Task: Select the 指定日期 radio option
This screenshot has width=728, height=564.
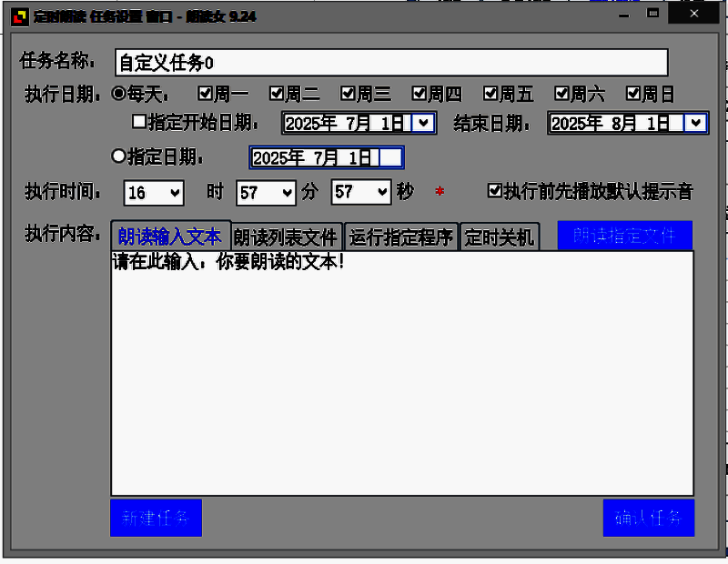Action: [118, 156]
